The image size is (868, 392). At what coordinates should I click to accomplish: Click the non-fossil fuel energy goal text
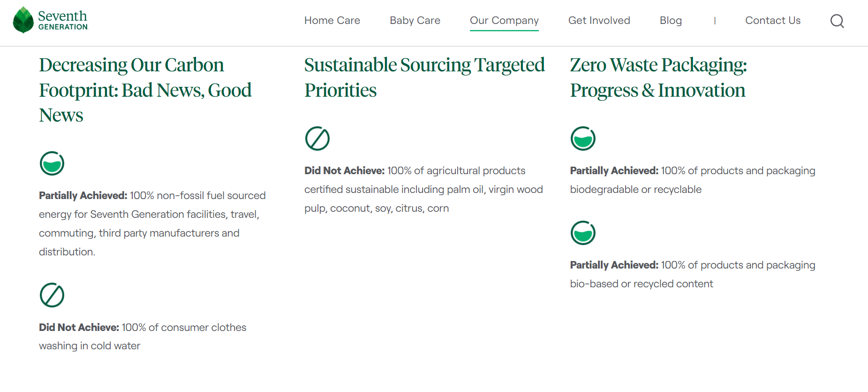click(152, 223)
